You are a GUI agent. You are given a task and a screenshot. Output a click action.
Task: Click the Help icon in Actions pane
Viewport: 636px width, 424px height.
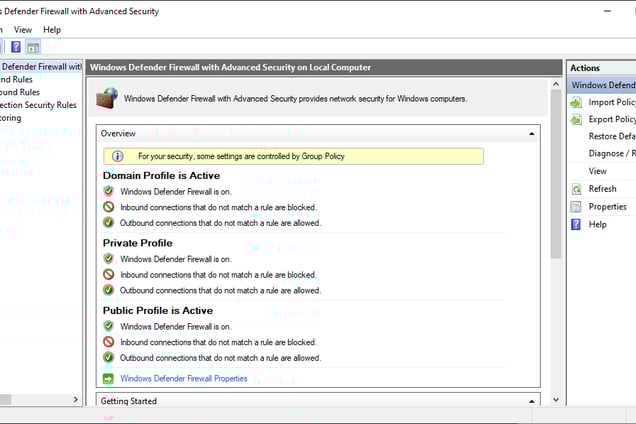(576, 225)
